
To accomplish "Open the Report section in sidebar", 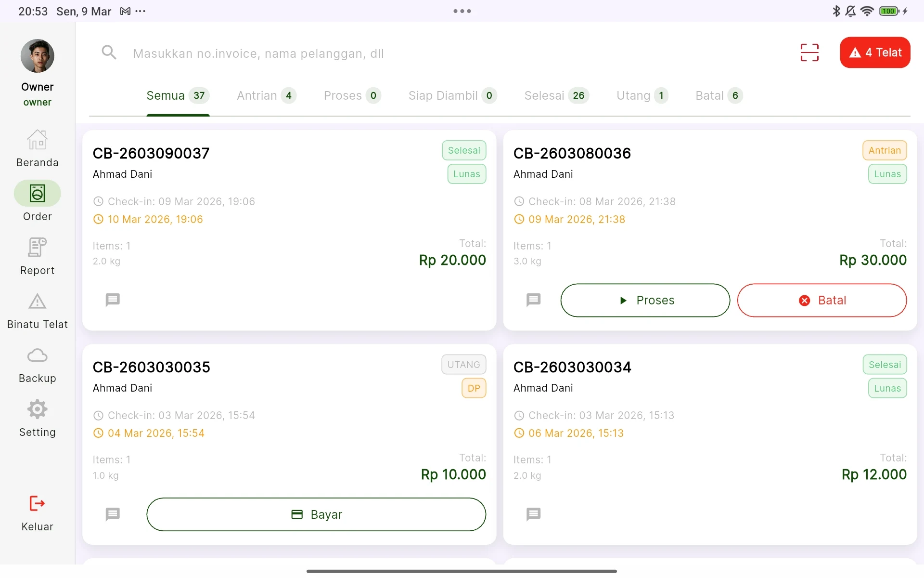I will (38, 257).
